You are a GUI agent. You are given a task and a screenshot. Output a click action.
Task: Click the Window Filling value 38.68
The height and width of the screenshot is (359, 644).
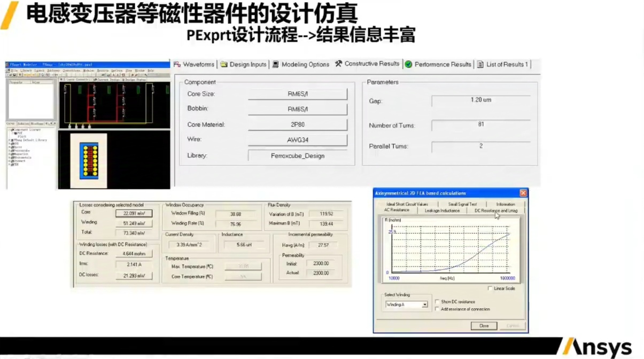235,214
